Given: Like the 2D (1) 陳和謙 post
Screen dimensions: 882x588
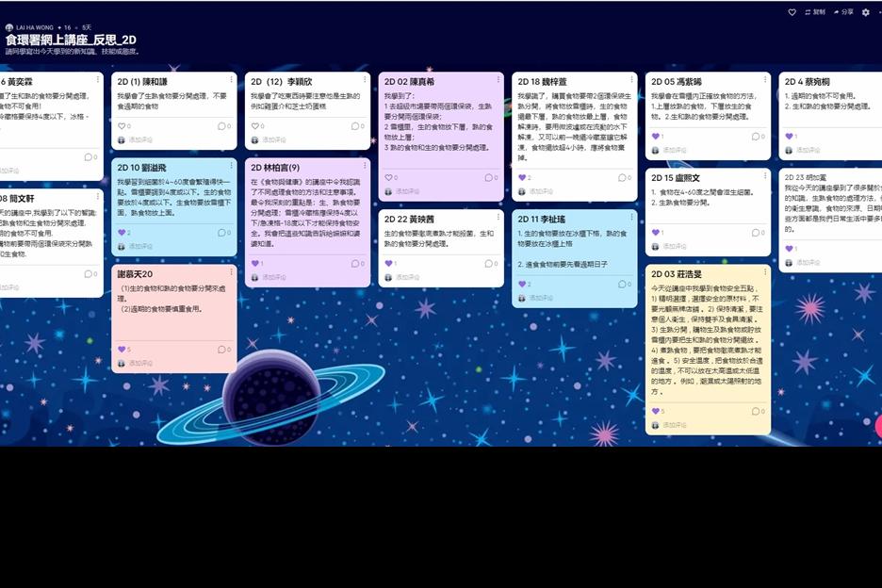Looking at the screenshot, I should click(x=121, y=125).
